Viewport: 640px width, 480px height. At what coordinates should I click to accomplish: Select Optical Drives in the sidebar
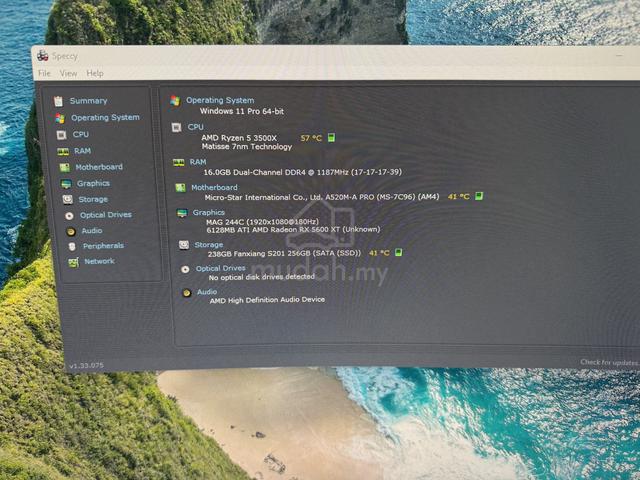coord(106,215)
